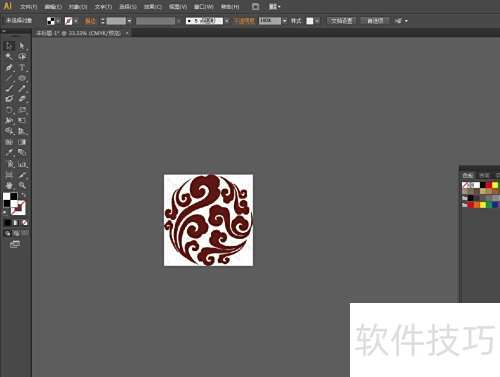Click the 不透明度 opacity link
Screen dimensions: 500x377
point(244,21)
